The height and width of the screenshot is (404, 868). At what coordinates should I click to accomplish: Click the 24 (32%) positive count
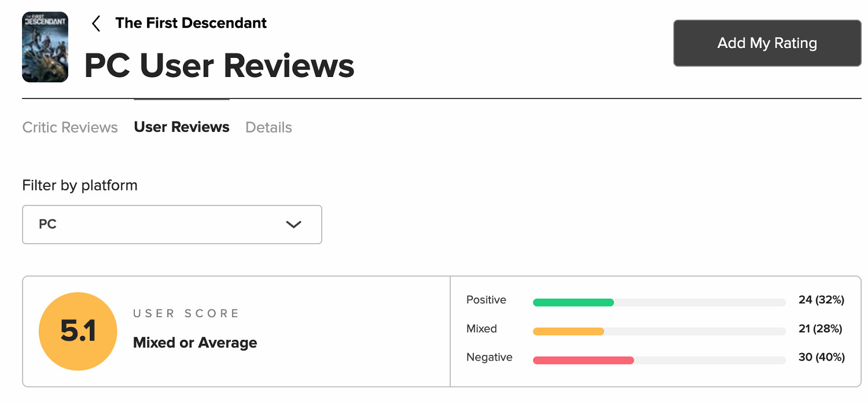(x=821, y=300)
